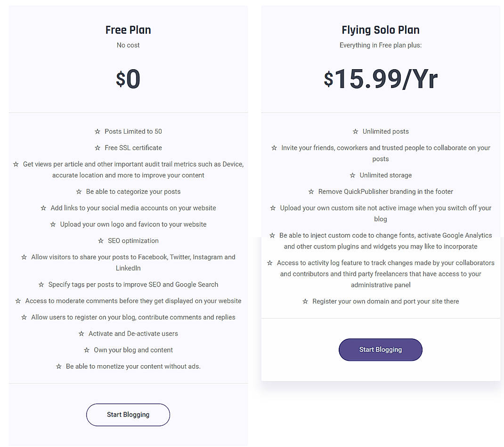
Task: Click the star icon next to Unlimited posts
Action: coord(356,131)
